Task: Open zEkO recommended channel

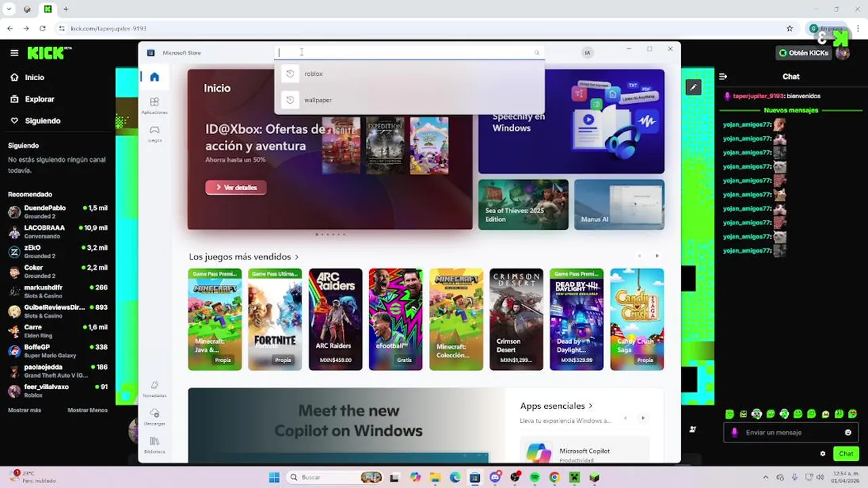Action: [x=58, y=251]
